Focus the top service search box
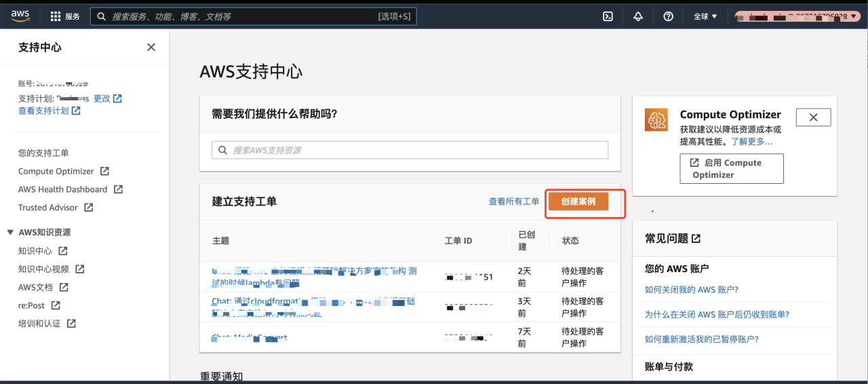 [254, 16]
